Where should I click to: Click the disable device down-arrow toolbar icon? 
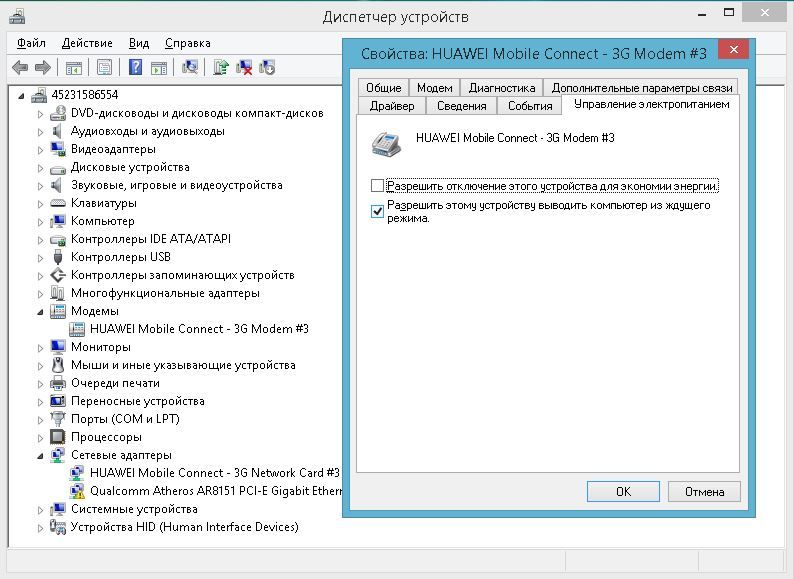click(x=267, y=67)
